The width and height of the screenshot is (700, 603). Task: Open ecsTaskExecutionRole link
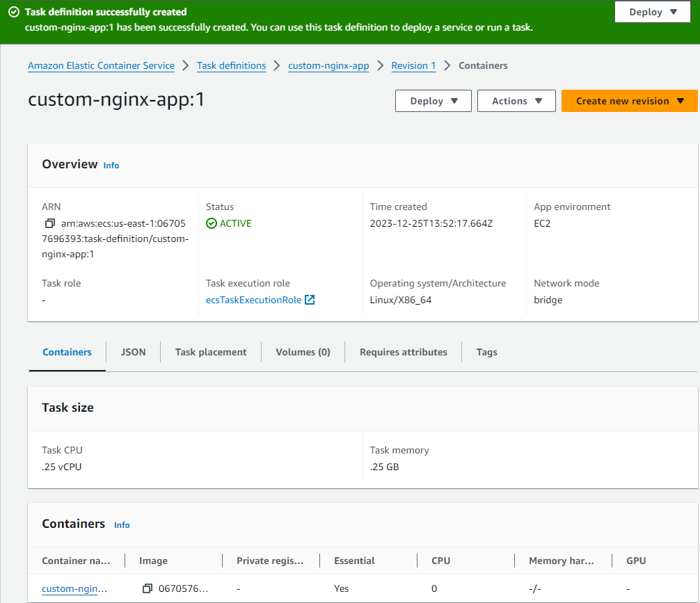pyautogui.click(x=253, y=300)
